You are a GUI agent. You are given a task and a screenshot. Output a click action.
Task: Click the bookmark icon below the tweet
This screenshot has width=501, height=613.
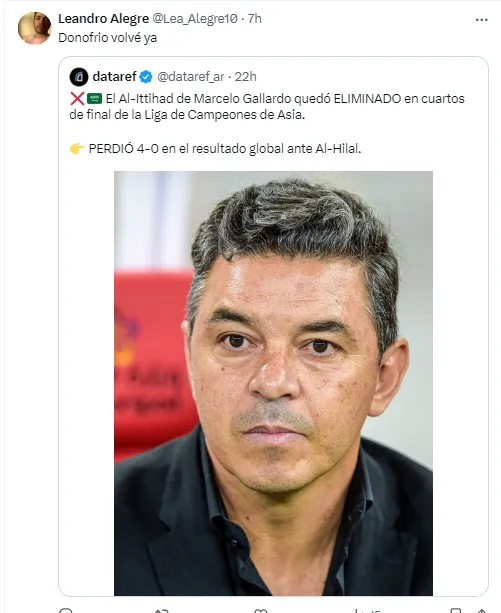pyautogui.click(x=455, y=611)
